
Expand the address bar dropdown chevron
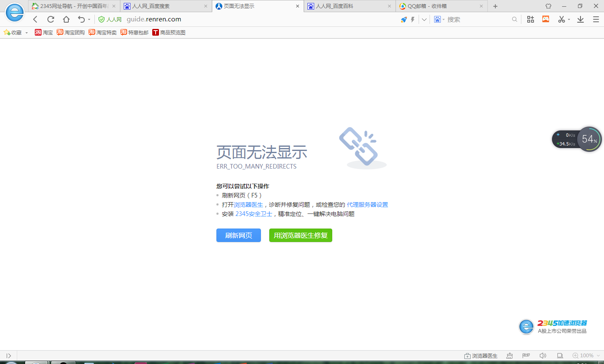(424, 19)
